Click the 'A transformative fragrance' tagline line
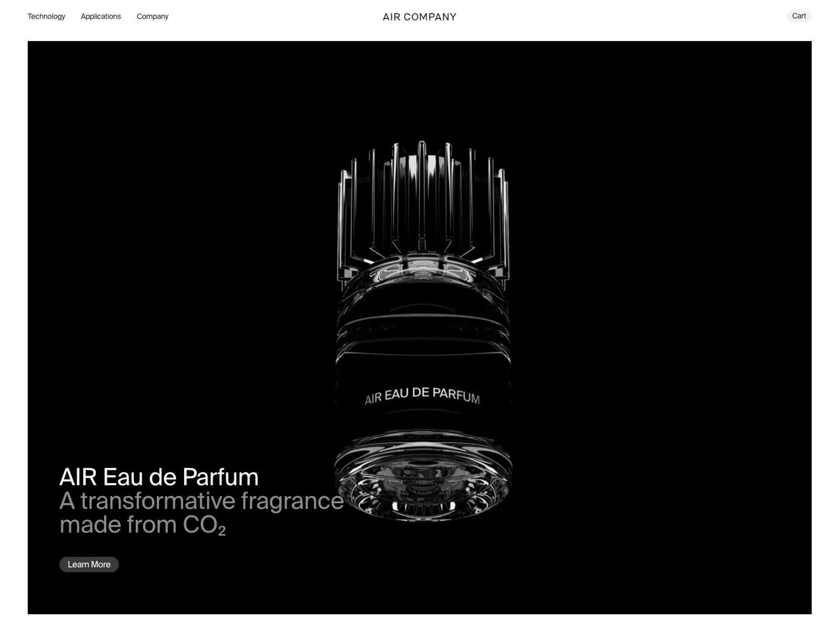 pyautogui.click(x=202, y=500)
